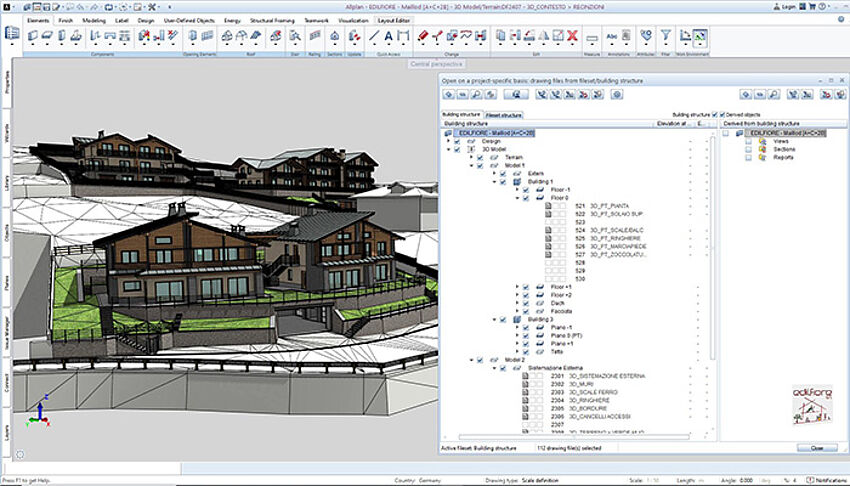This screenshot has width=850, height=486.
Task: Expand the Floor +1 node
Action: [517, 286]
